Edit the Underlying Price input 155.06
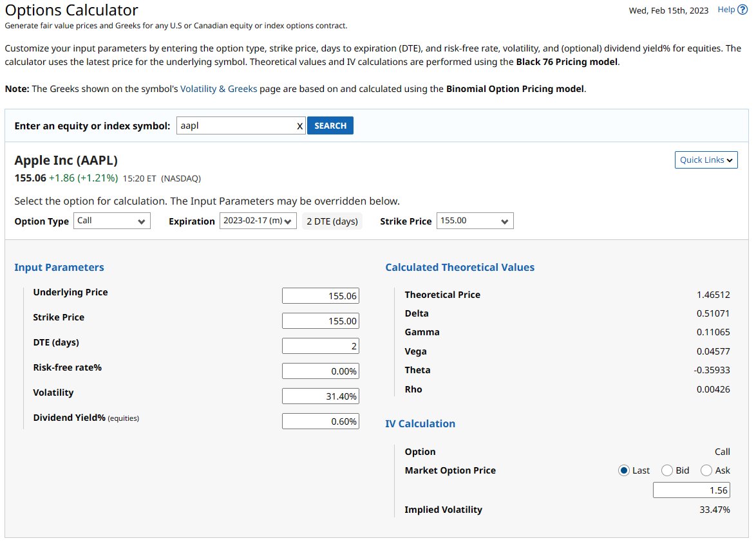The height and width of the screenshot is (545, 756). tap(321, 296)
